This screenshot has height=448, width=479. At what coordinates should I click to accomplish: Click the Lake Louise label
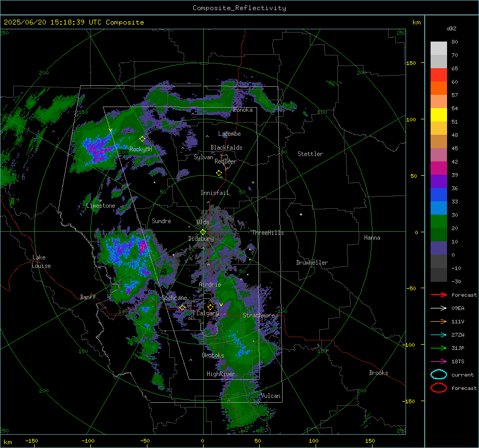point(41,262)
